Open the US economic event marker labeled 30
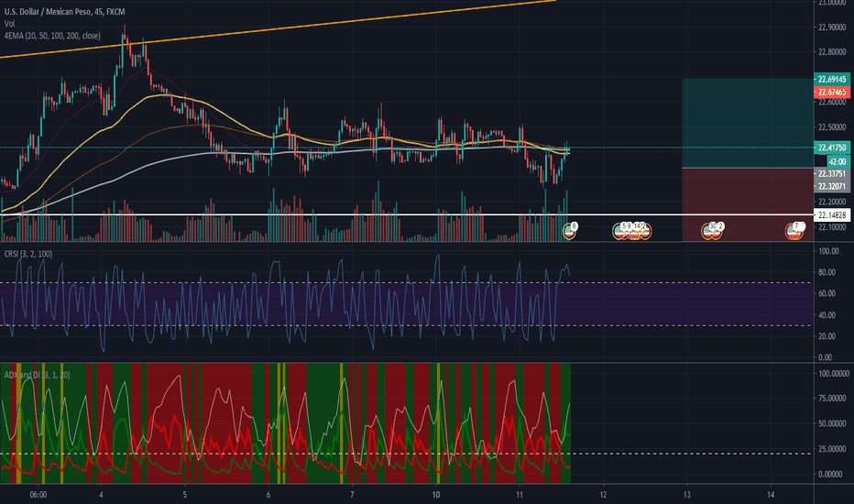 [709, 231]
